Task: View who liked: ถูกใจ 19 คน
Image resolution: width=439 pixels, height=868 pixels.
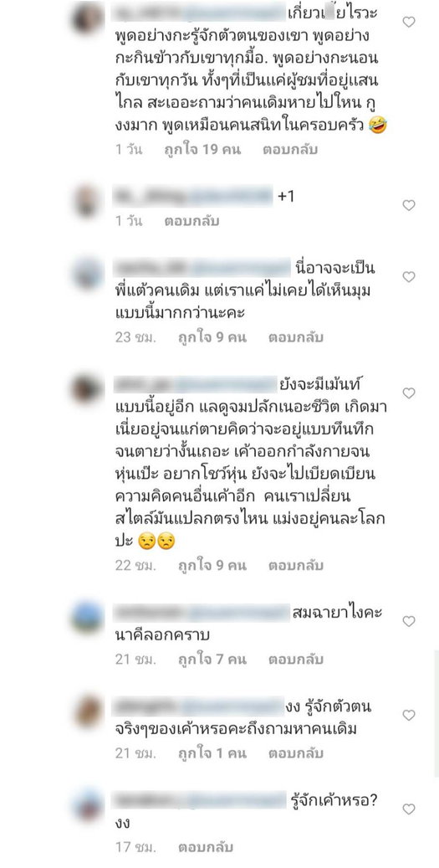Action: click(x=202, y=150)
